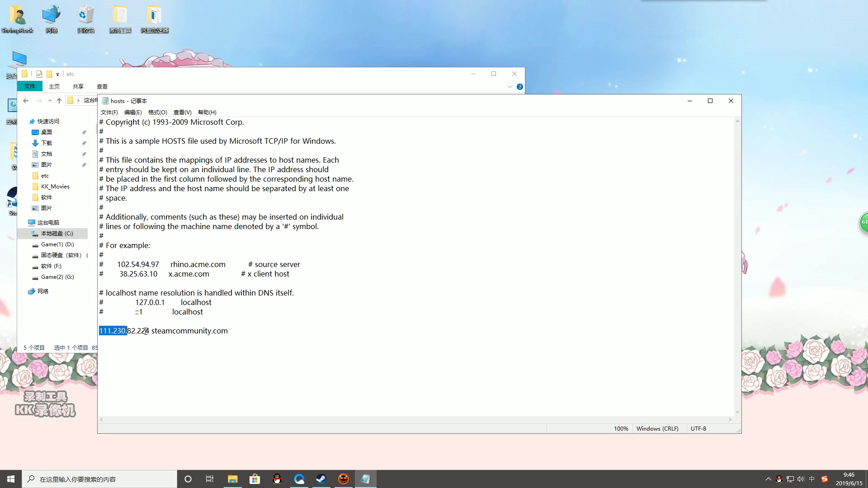
Task: Click the Windows (CRLF) status bar entry
Action: [x=657, y=429]
